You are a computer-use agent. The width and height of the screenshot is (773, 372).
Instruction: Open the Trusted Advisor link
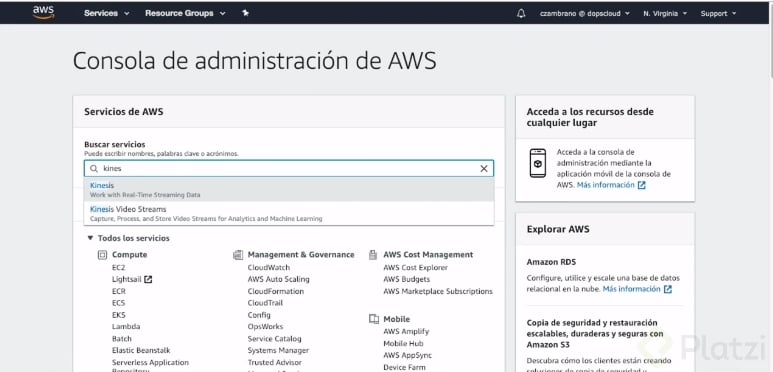pos(275,362)
